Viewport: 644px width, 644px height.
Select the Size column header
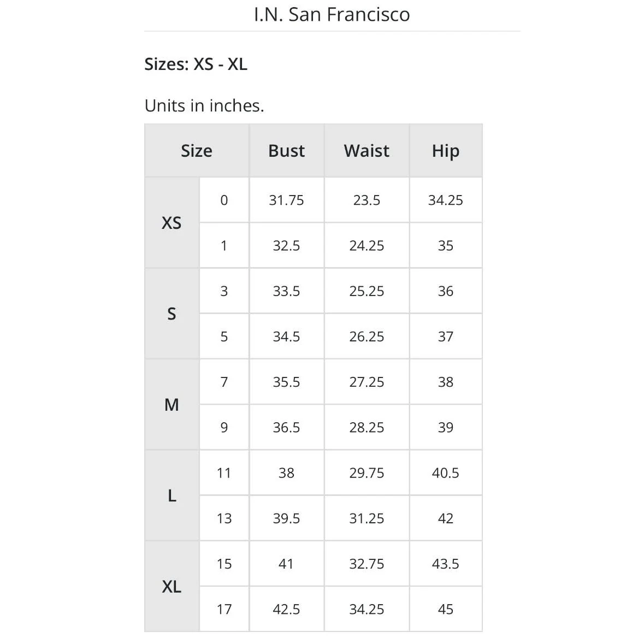tap(197, 151)
